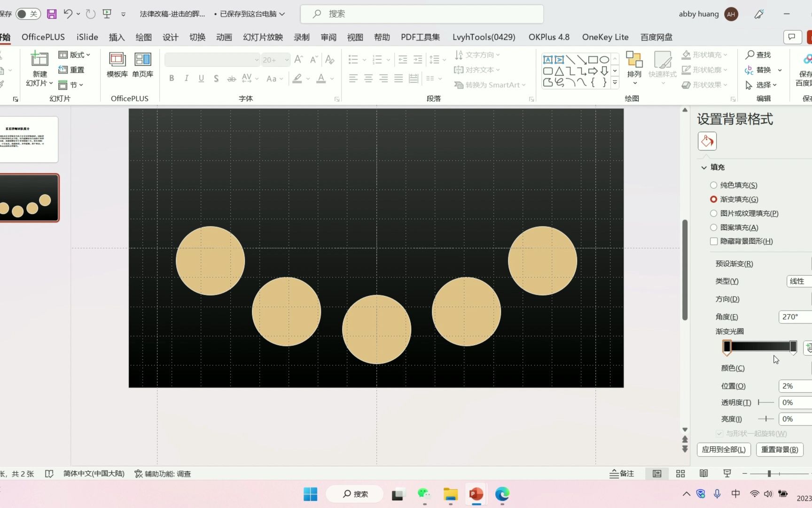
Task: Click the Fill paint bucket icon in pane
Action: coord(707,141)
